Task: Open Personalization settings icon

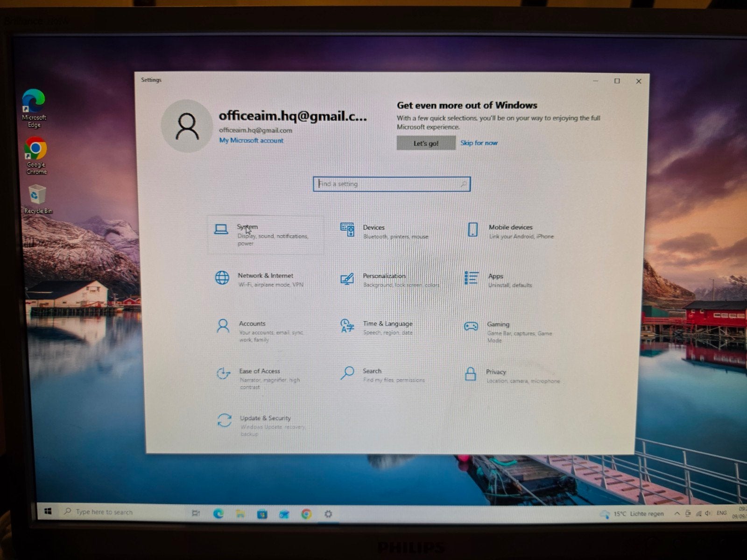Action: [x=347, y=279]
